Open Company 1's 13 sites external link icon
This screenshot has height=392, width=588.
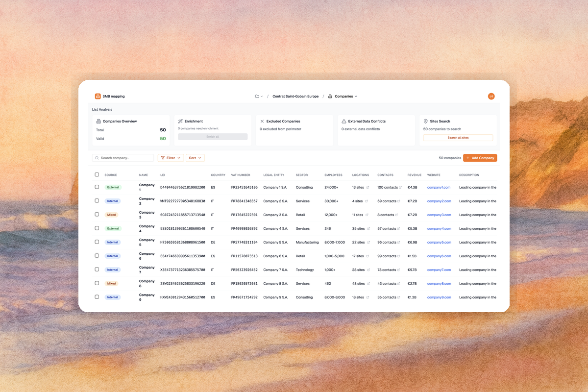coord(367,187)
